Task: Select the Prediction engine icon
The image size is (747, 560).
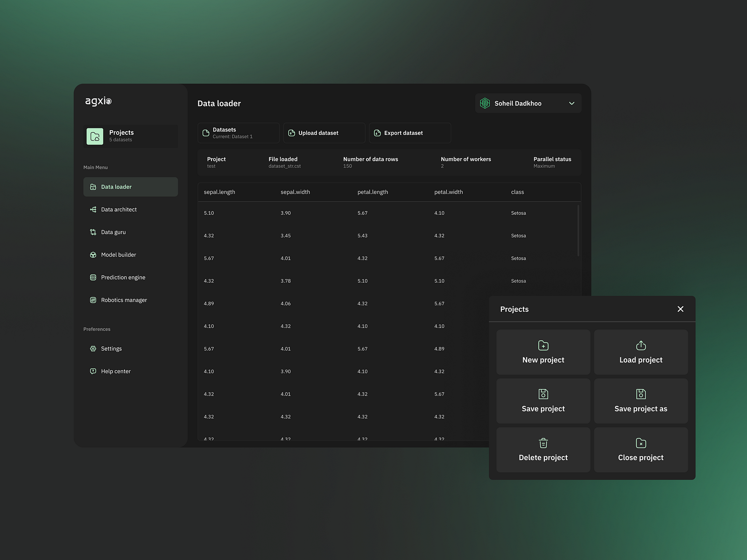Action: 93,277
